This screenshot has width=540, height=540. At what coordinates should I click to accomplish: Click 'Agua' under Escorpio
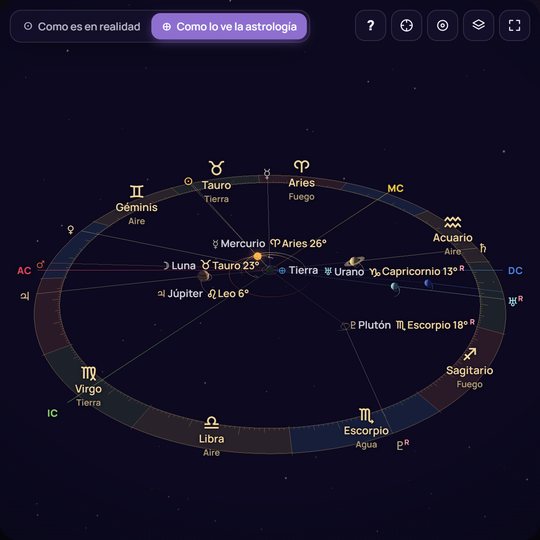click(x=366, y=445)
